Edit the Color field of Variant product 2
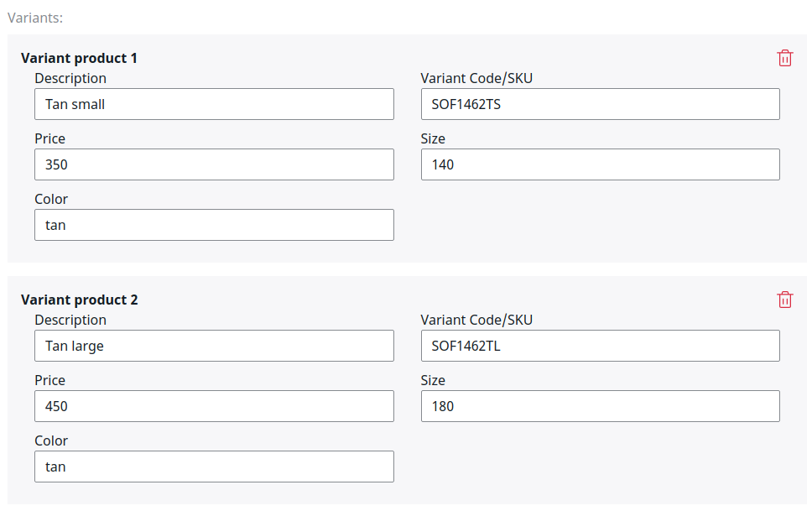812x511 pixels. point(214,467)
